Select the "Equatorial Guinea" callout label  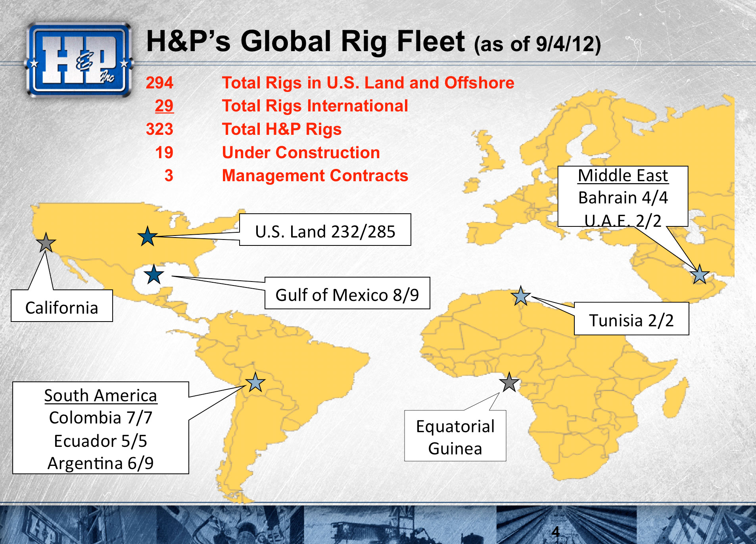tap(455, 436)
